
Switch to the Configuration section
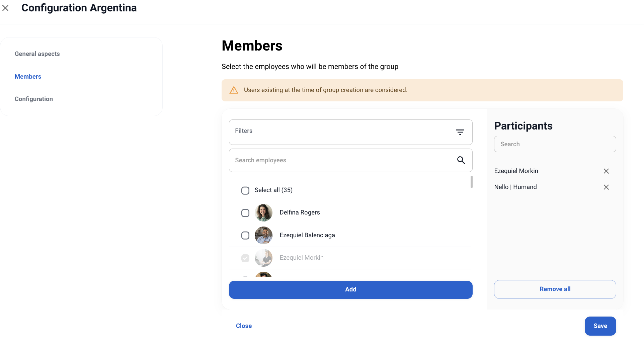pyautogui.click(x=34, y=99)
